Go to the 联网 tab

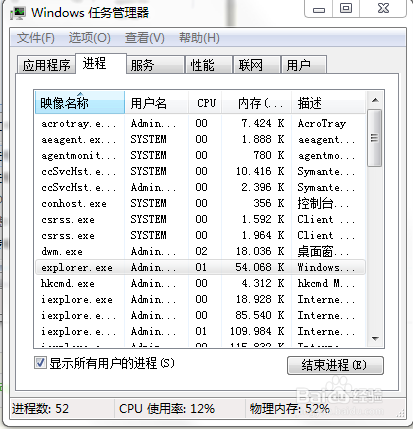256,65
